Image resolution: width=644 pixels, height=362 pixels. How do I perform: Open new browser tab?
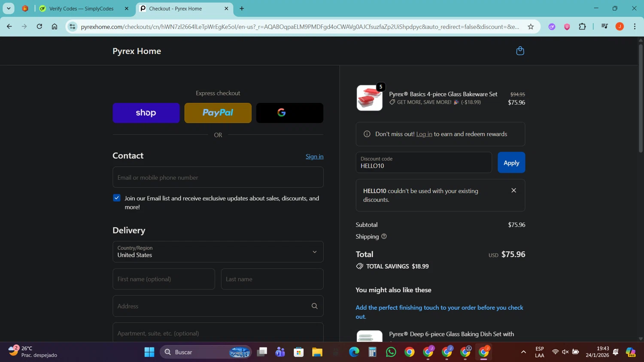click(242, 9)
